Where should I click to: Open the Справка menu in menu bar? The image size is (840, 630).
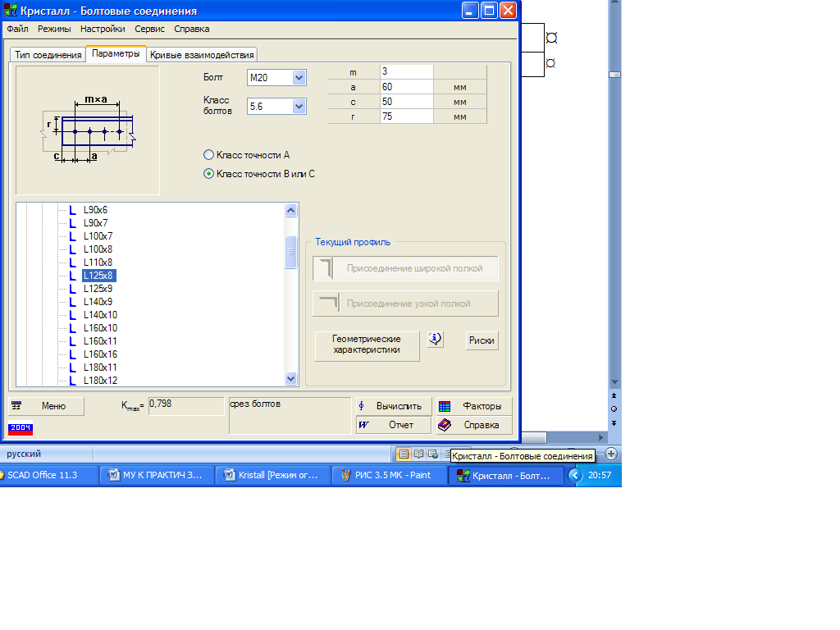191,29
